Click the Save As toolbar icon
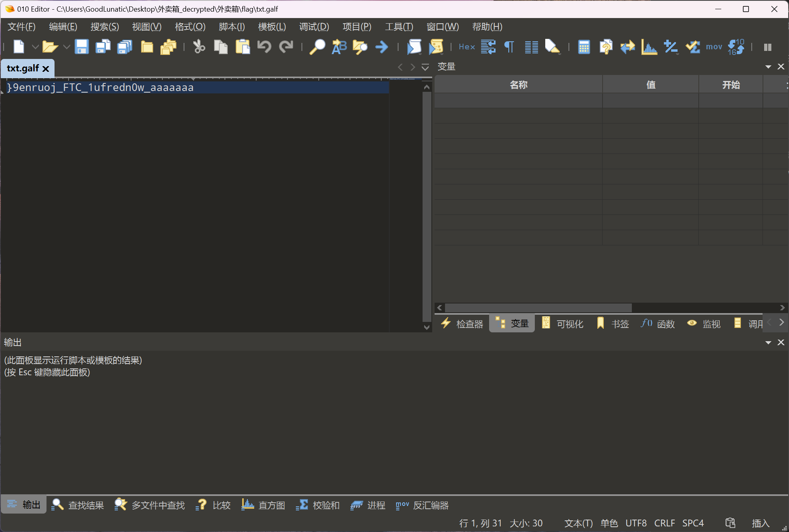The width and height of the screenshot is (789, 532). 103,47
